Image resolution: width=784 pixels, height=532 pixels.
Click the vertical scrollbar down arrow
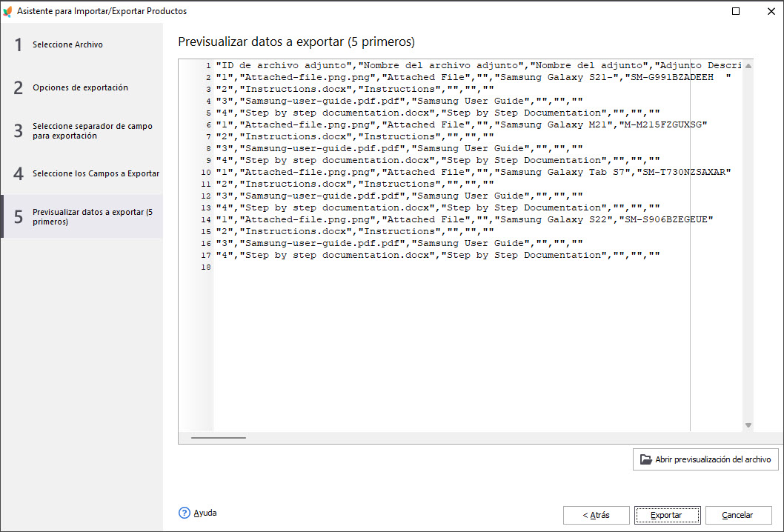(748, 425)
